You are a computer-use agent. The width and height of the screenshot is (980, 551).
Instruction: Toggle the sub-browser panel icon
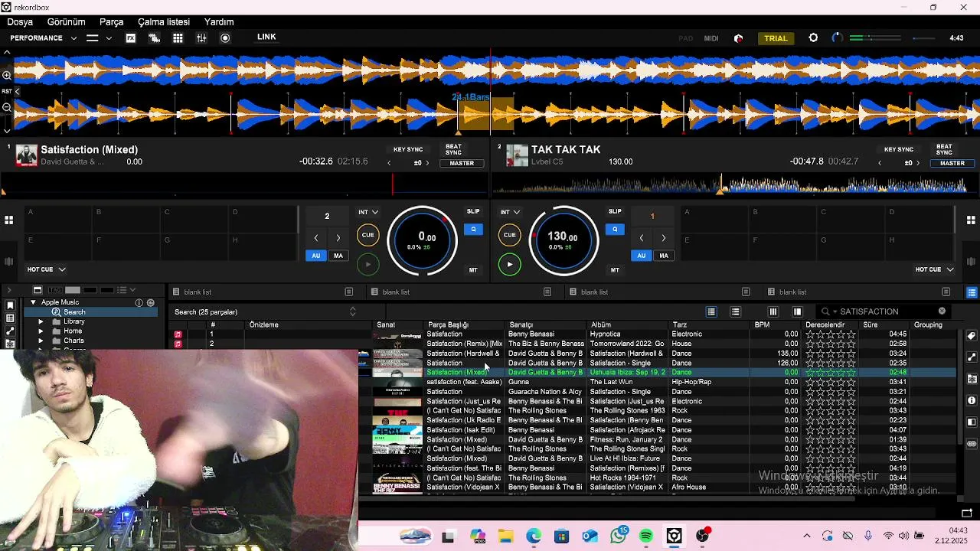(797, 311)
